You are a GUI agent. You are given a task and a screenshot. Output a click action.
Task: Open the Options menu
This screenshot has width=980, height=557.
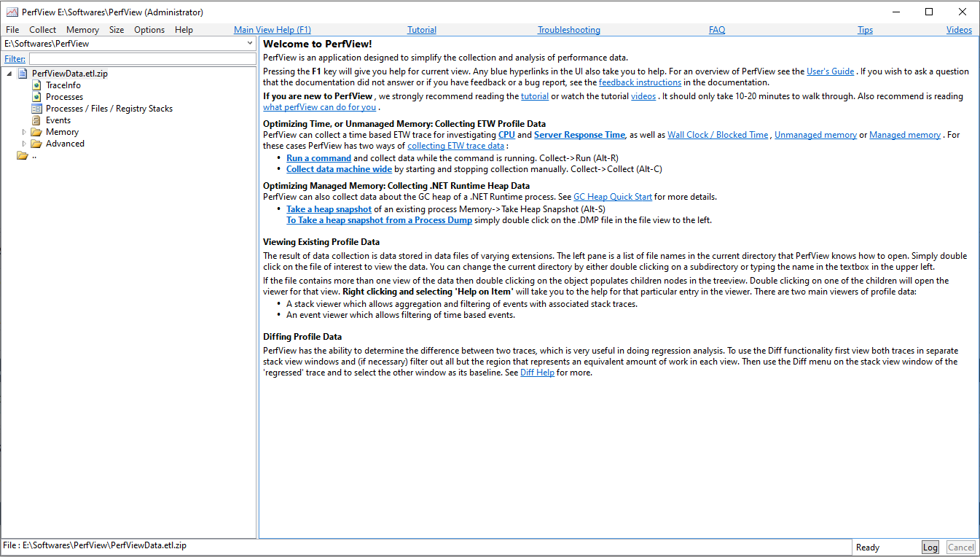coord(149,30)
